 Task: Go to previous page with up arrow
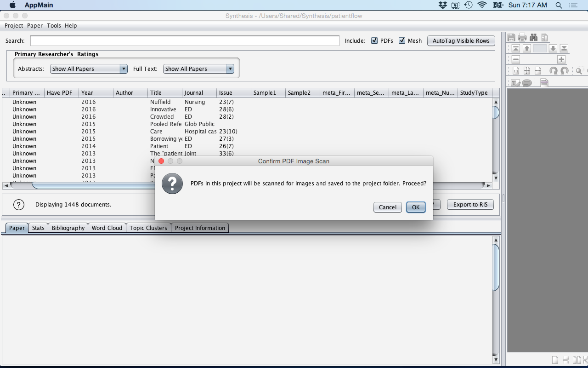527,48
